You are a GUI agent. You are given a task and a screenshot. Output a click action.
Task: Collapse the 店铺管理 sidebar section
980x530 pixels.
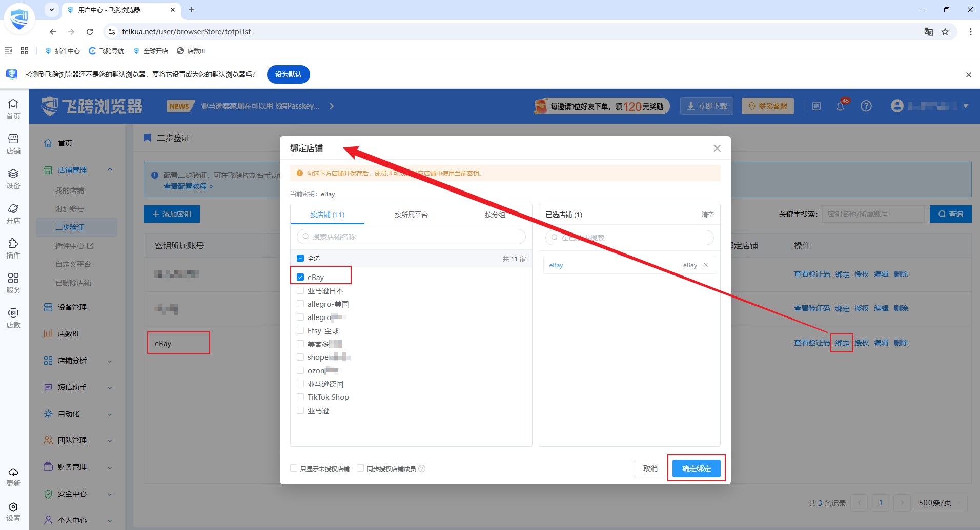click(110, 169)
